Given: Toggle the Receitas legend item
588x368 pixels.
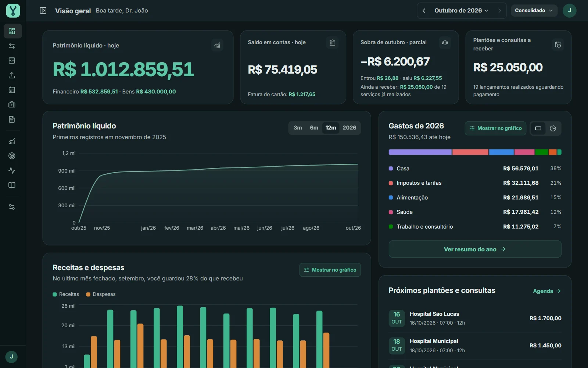Looking at the screenshot, I should click(x=66, y=294).
